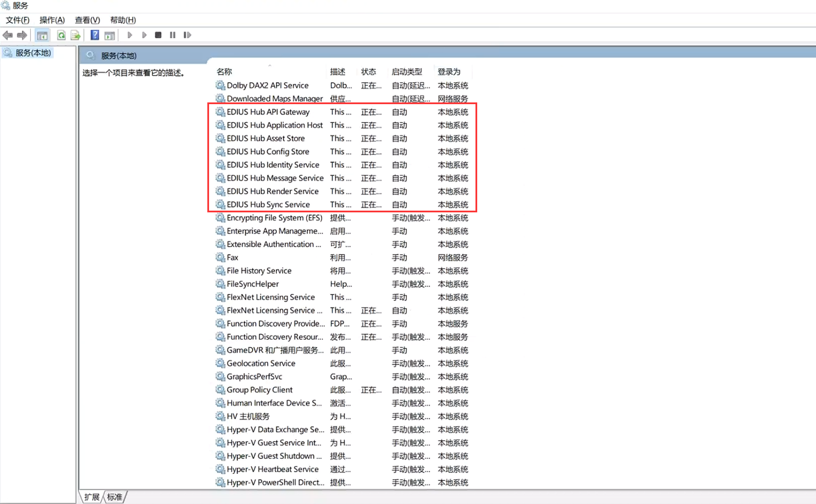Toggle the action pane visibility icon

(x=109, y=35)
